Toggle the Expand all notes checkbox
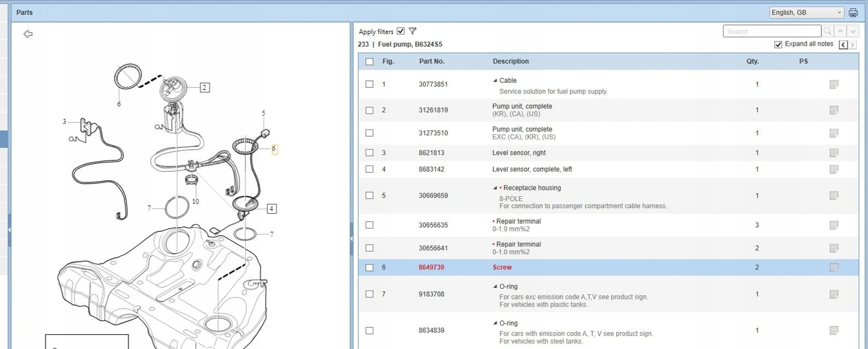 778,44
